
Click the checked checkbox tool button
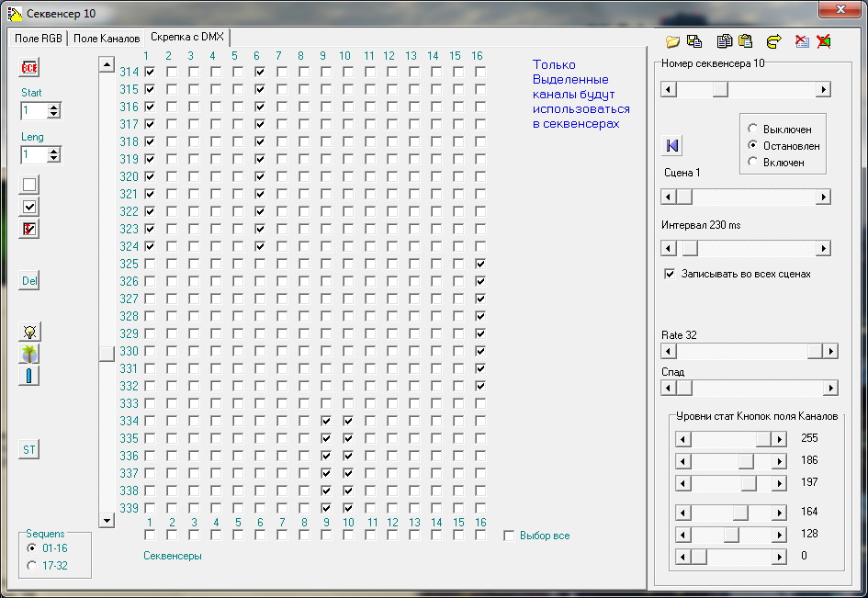click(29, 207)
